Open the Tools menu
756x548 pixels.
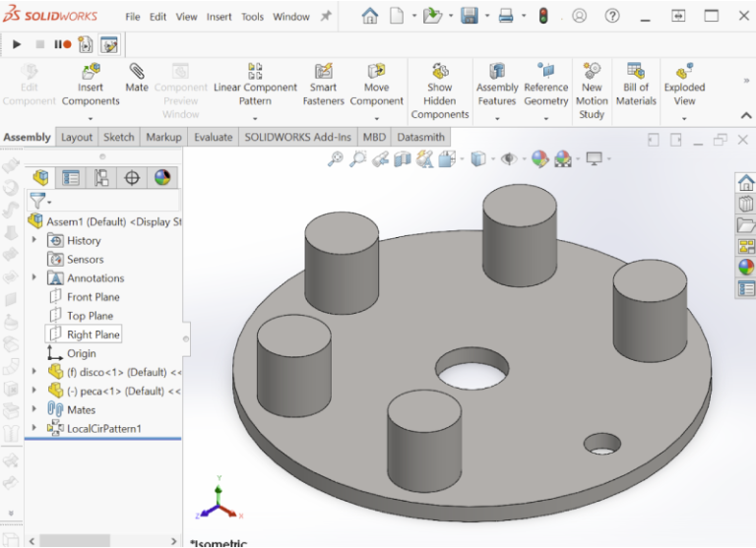[253, 17]
